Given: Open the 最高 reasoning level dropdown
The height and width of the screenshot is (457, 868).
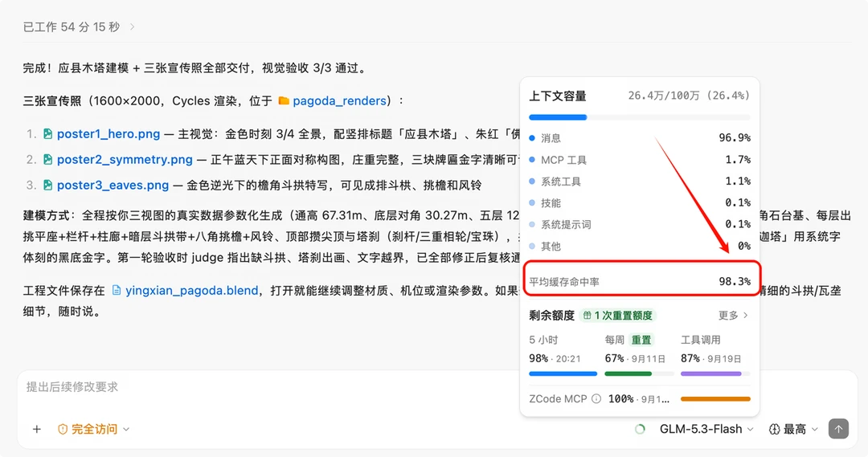Looking at the screenshot, I should click(x=794, y=430).
